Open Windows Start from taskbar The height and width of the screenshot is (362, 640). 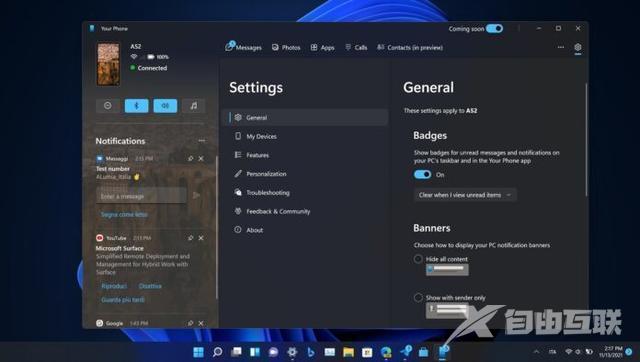click(x=198, y=352)
